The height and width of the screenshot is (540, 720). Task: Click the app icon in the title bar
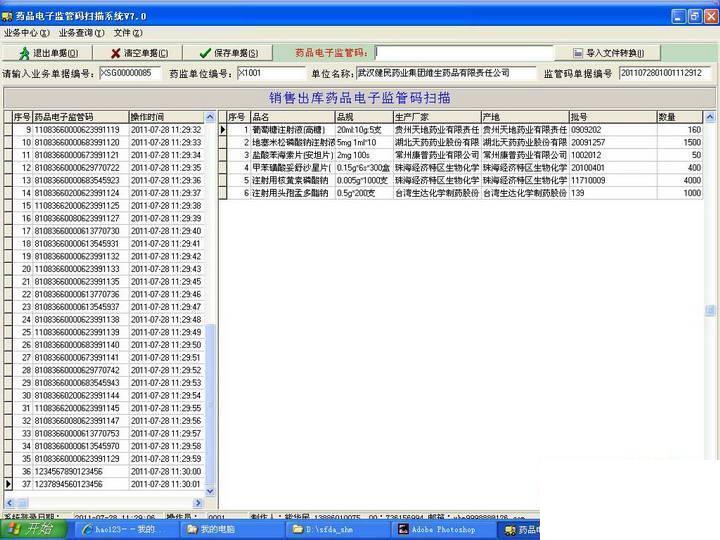[7, 17]
